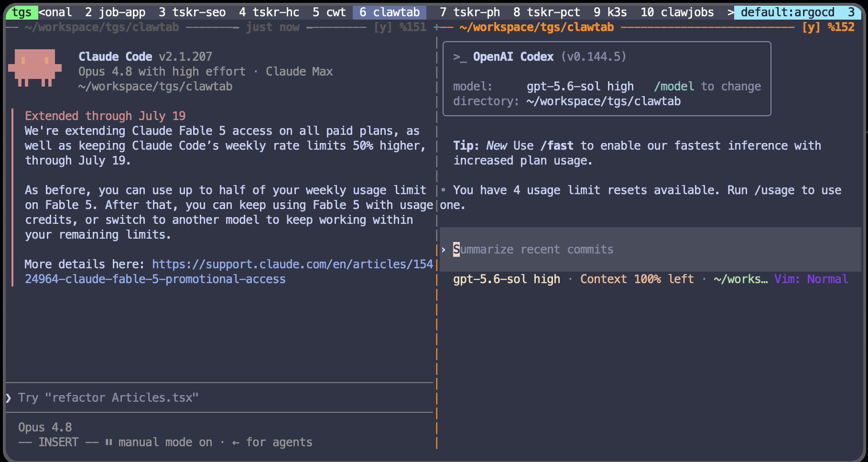Click the /model command hint in Codex
868x462 pixels.
(674, 87)
